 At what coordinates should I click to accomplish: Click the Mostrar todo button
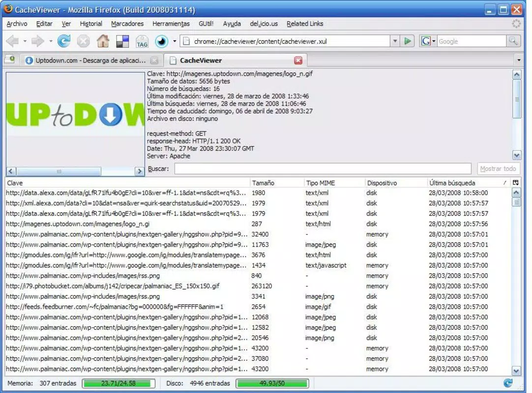click(x=498, y=168)
